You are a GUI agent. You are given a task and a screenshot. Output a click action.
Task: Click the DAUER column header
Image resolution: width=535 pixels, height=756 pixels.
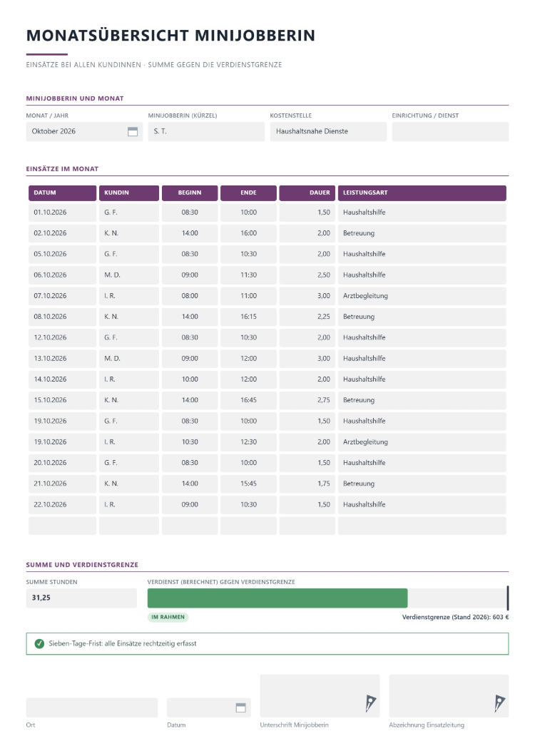pyautogui.click(x=307, y=193)
